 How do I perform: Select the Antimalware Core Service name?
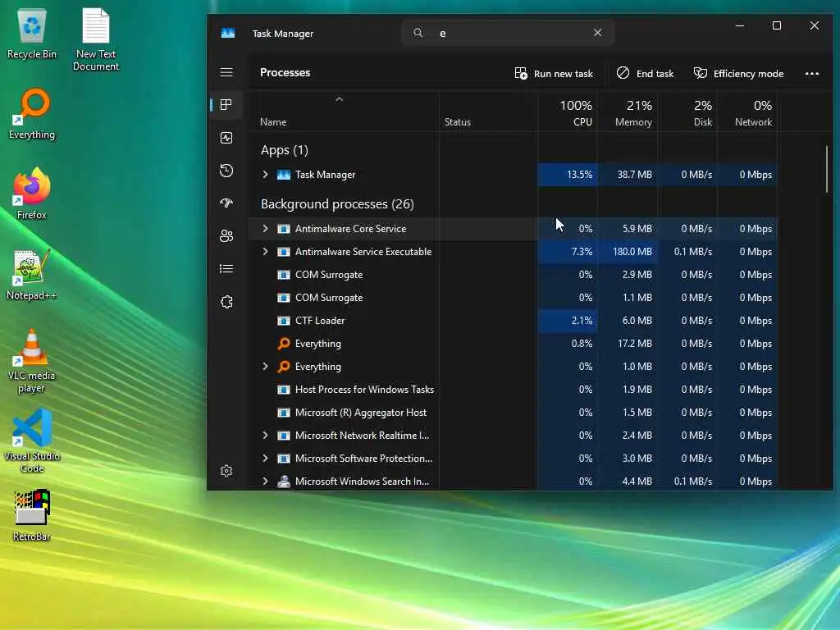click(350, 229)
